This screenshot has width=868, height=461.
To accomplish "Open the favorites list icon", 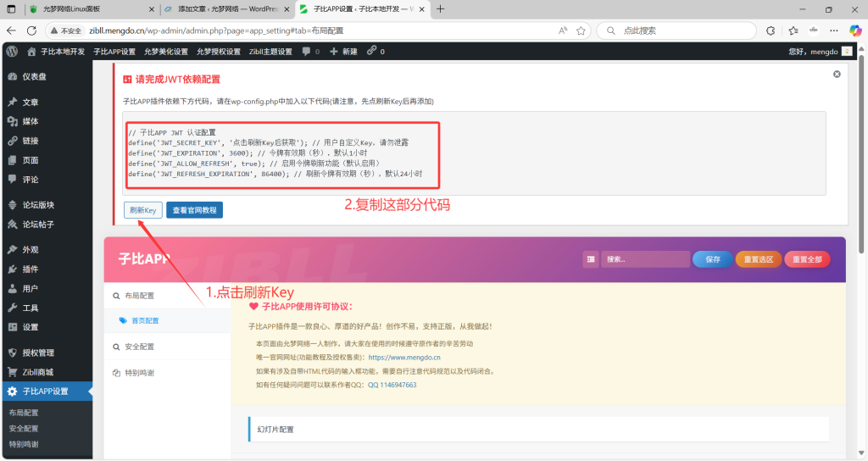I will coord(793,31).
